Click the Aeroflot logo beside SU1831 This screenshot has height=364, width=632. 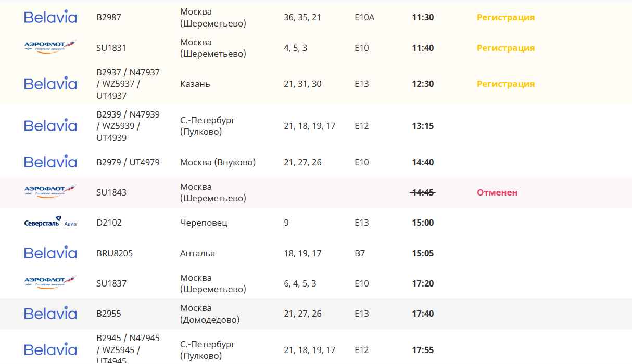[x=50, y=47]
